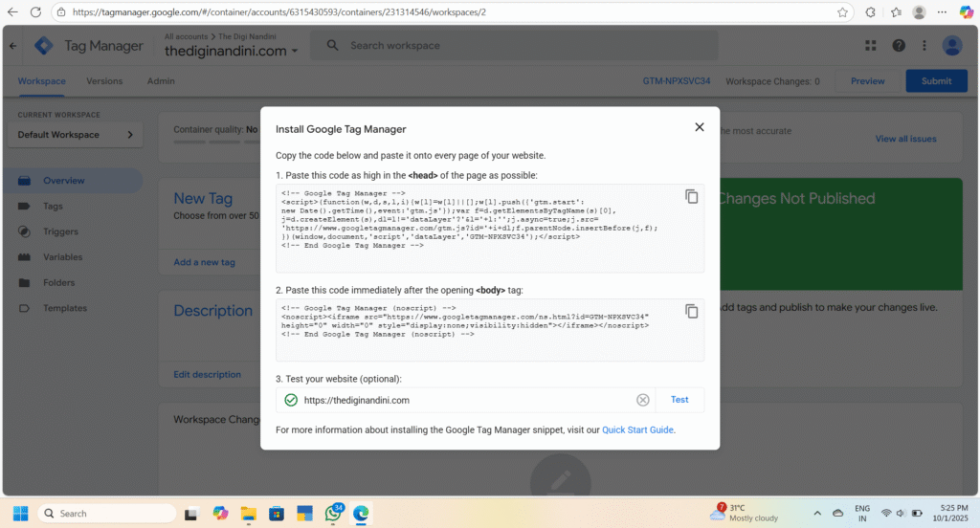Viewport: 980px width, 528px height.
Task: Open Tags in the left sidebar
Action: 53,206
